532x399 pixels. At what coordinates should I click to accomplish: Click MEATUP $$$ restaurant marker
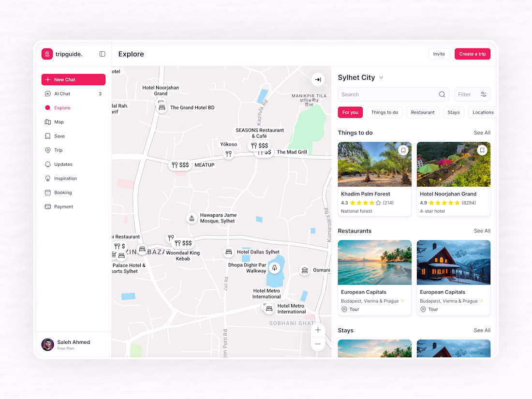pyautogui.click(x=180, y=165)
